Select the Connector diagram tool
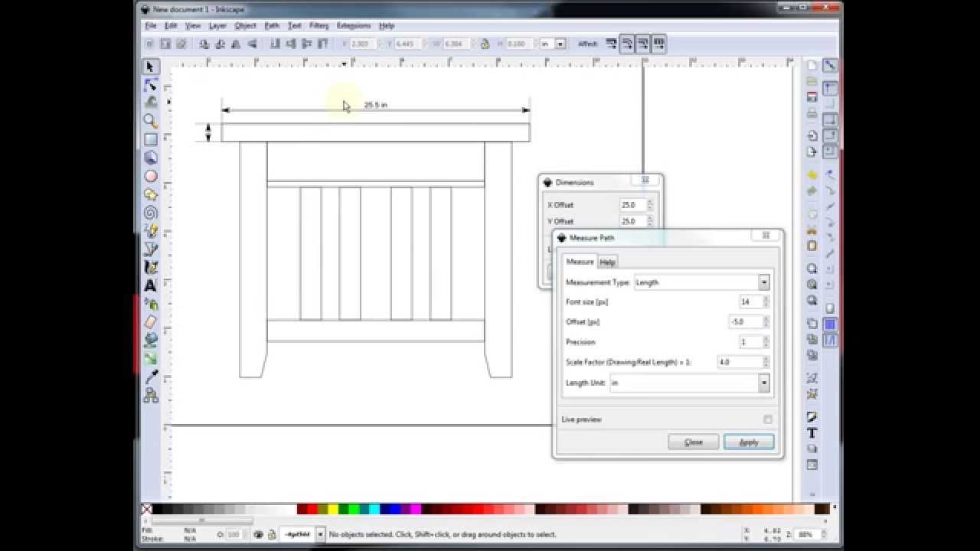The height and width of the screenshot is (551, 980). pos(151,396)
